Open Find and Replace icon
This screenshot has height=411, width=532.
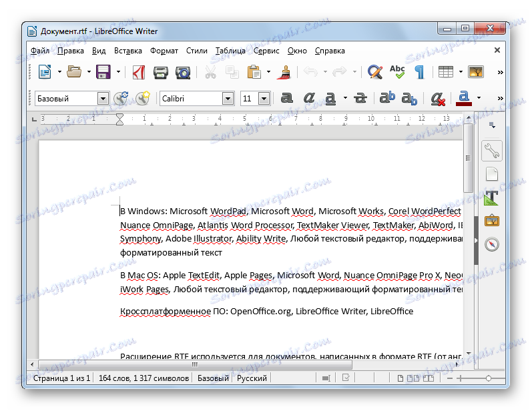tap(375, 72)
